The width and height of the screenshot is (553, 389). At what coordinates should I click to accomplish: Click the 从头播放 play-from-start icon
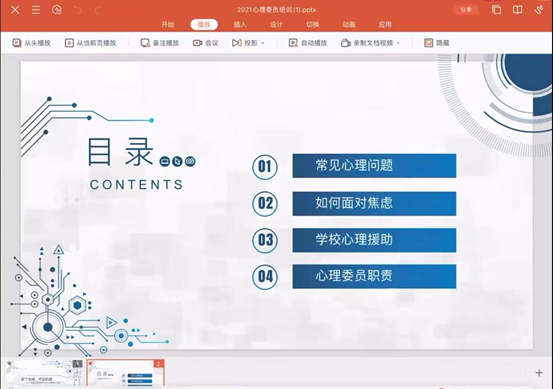point(17,43)
